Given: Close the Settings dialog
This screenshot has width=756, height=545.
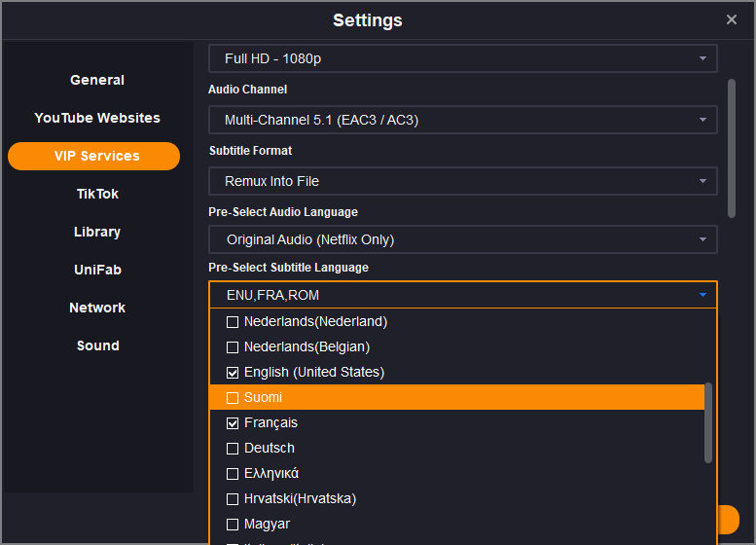Looking at the screenshot, I should coord(732,19).
